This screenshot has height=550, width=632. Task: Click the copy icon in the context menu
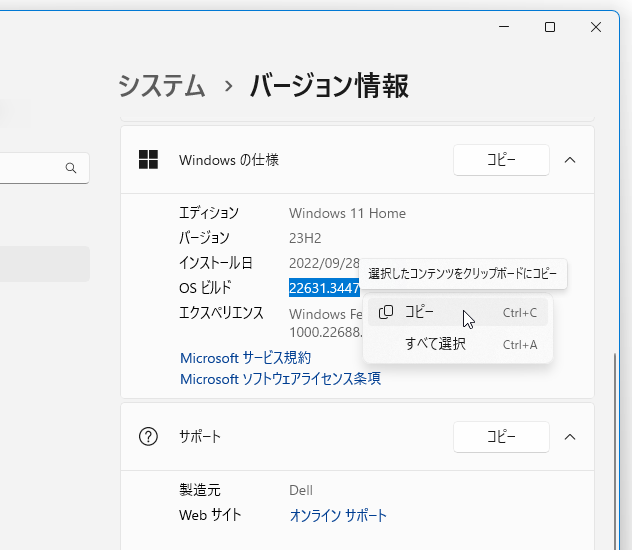pos(386,312)
